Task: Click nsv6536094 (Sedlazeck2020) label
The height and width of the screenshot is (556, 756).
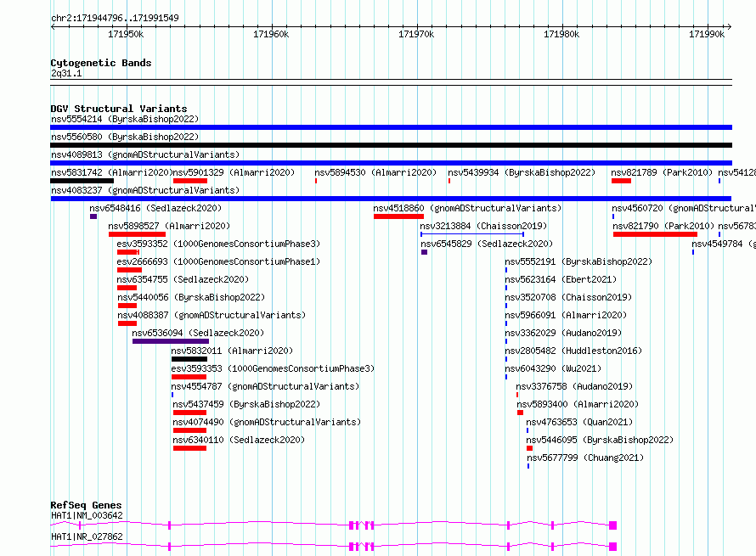Action: pos(198,333)
